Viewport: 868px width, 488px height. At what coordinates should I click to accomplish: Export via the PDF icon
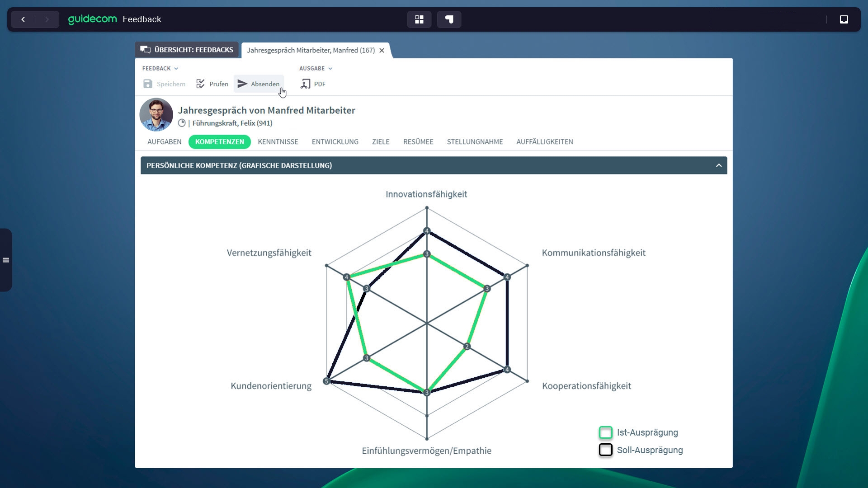(x=306, y=84)
